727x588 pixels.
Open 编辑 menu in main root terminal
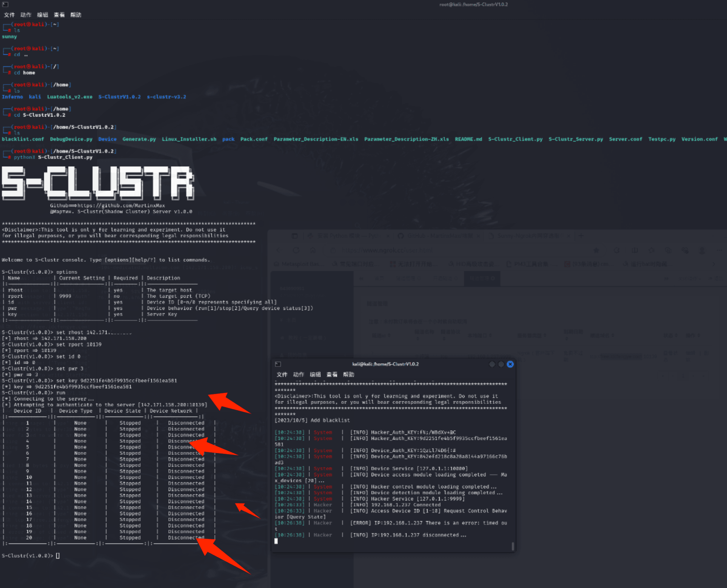[42, 15]
